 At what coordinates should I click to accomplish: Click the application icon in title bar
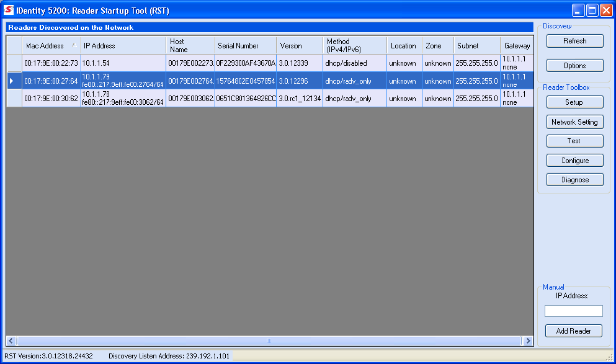coord(9,10)
